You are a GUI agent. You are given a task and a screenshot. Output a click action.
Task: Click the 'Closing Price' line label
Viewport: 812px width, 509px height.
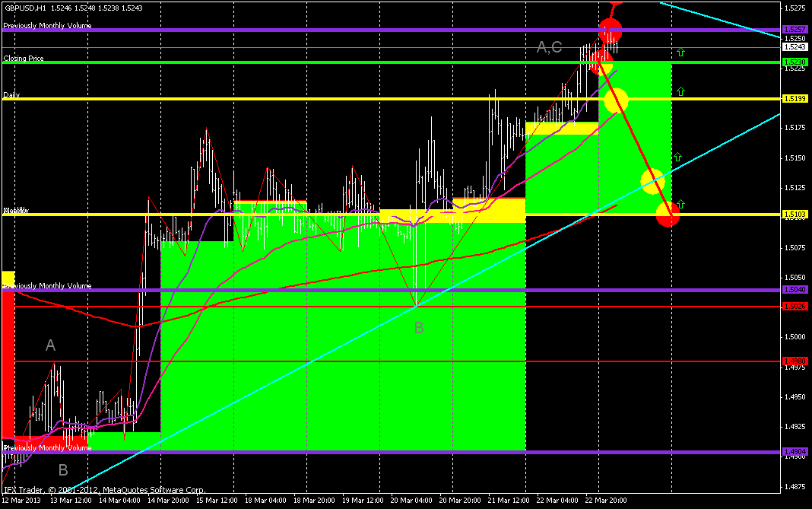24,58
